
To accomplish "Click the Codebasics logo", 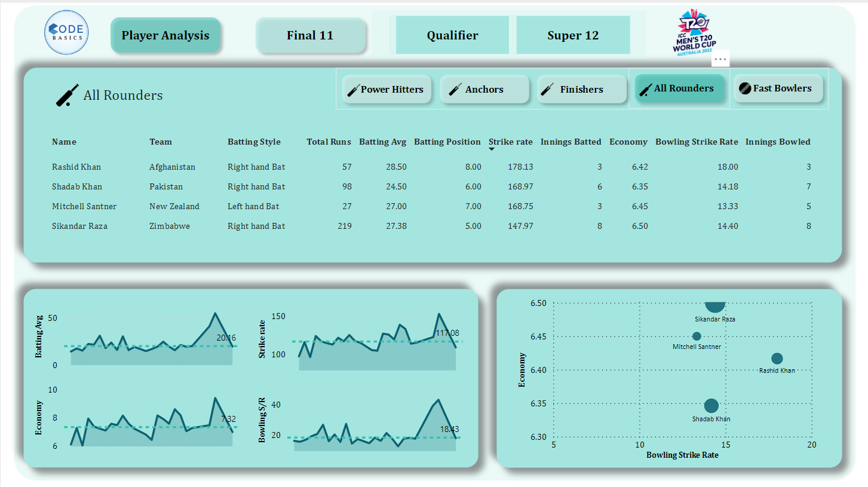I will 66,33.
